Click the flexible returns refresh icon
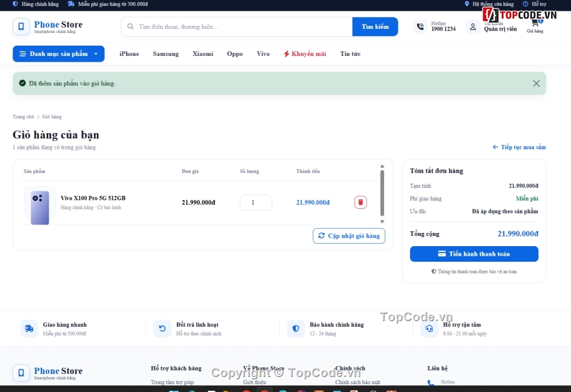This screenshot has width=571, height=392. click(162, 329)
